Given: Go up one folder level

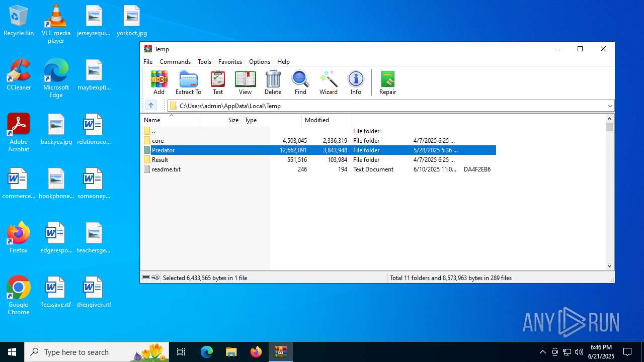Looking at the screenshot, I should click(151, 106).
